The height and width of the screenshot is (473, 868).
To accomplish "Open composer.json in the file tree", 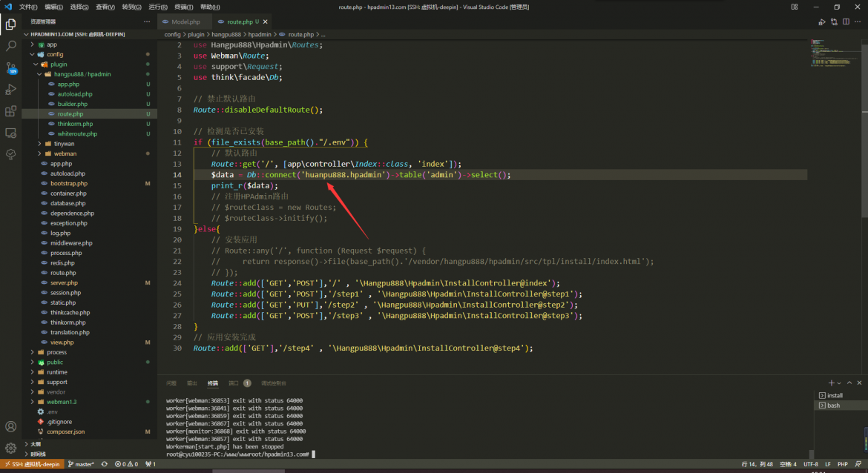I will tap(65, 432).
